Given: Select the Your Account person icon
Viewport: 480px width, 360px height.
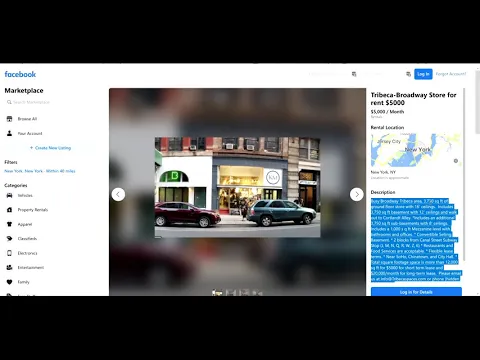Looking at the screenshot, I should (x=9, y=133).
